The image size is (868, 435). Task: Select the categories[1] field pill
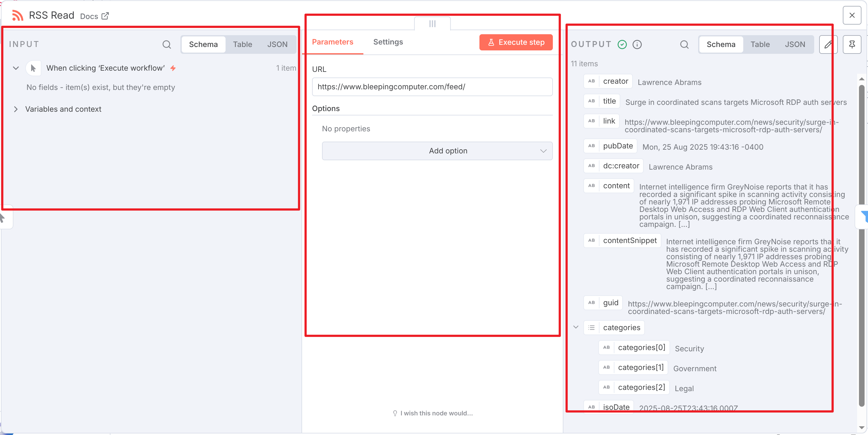tap(633, 367)
